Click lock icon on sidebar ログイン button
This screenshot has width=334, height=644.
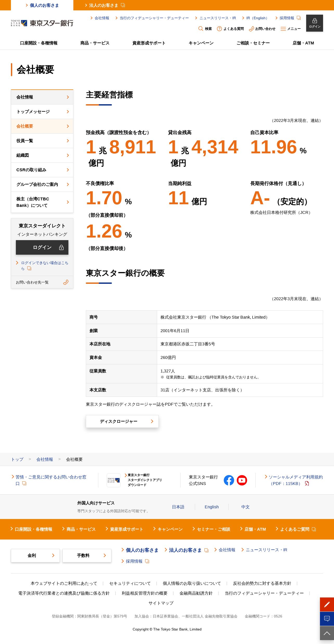pos(61,247)
